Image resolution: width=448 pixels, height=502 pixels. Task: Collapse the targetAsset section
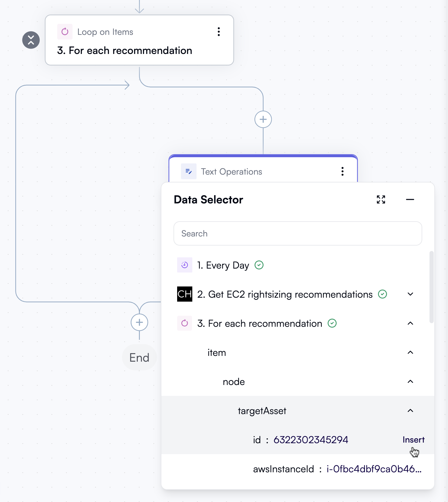[x=410, y=411]
